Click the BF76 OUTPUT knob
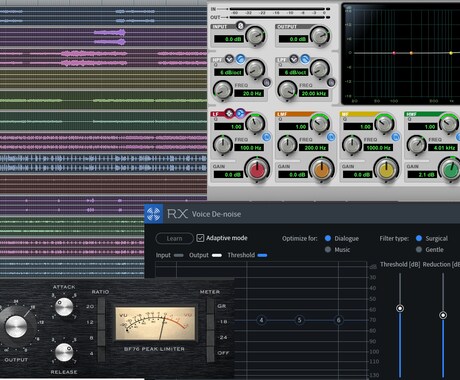Viewport: 460px width, 380px height. click(16, 327)
